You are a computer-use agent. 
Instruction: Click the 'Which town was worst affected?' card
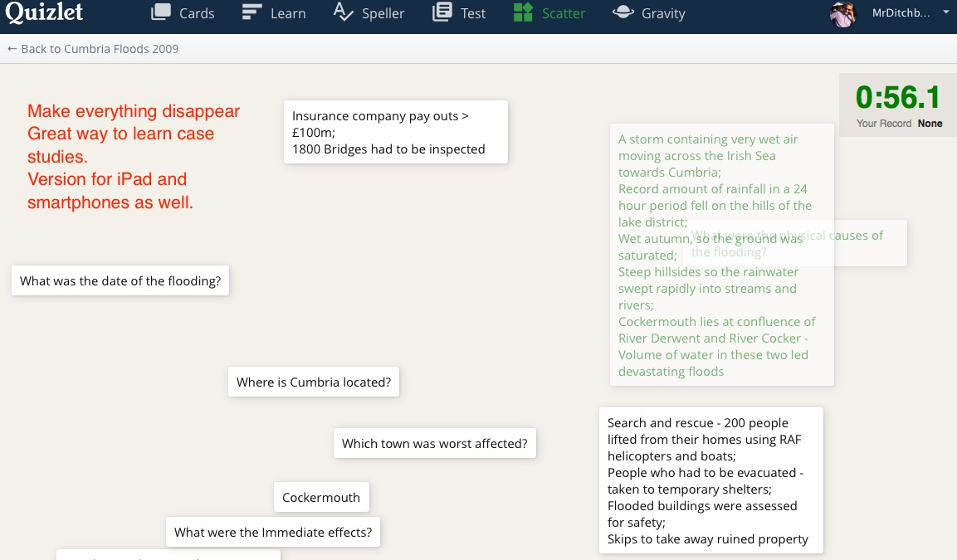(434, 443)
